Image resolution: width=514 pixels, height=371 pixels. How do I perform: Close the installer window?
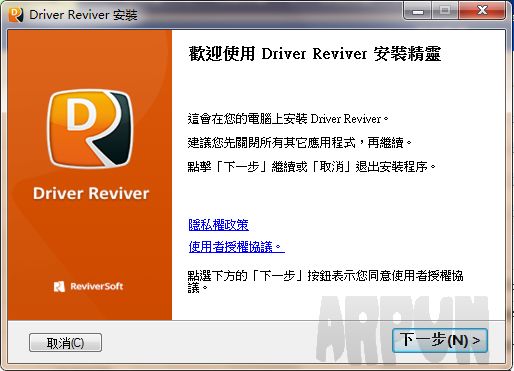click(x=482, y=10)
